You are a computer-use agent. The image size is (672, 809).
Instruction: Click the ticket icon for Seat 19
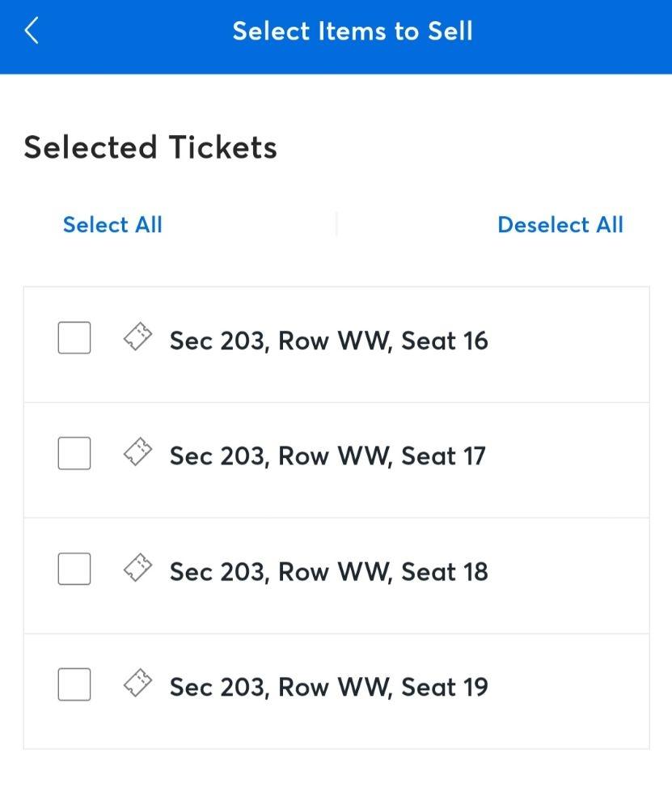[137, 684]
